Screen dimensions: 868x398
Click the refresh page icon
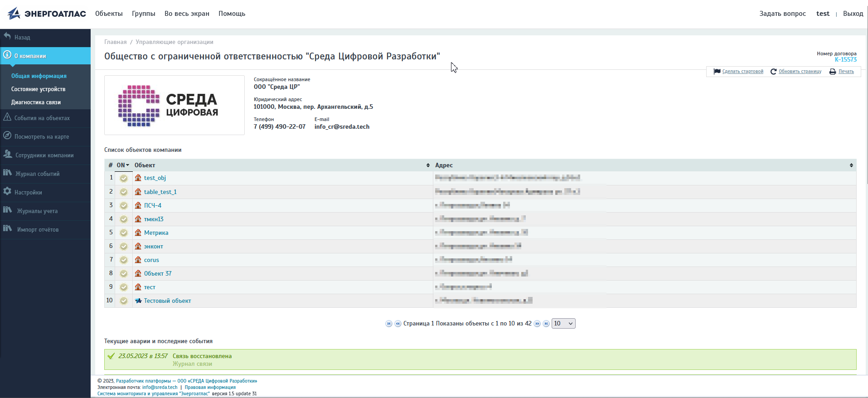coord(773,72)
